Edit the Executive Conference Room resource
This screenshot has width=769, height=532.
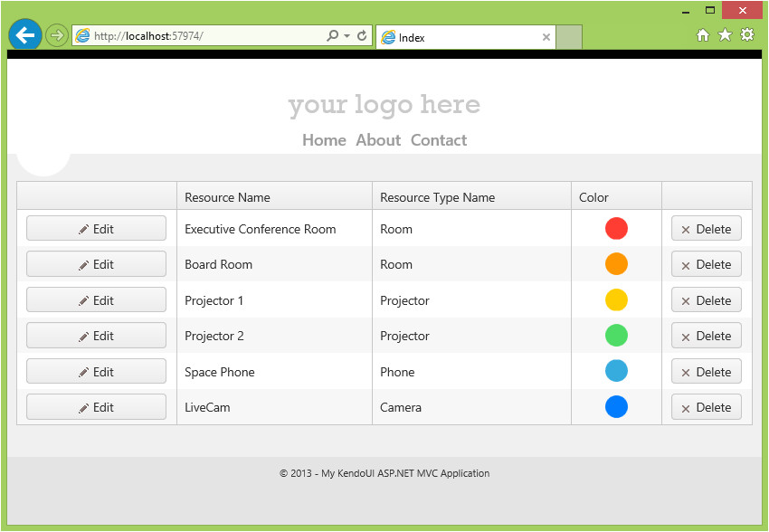click(96, 228)
